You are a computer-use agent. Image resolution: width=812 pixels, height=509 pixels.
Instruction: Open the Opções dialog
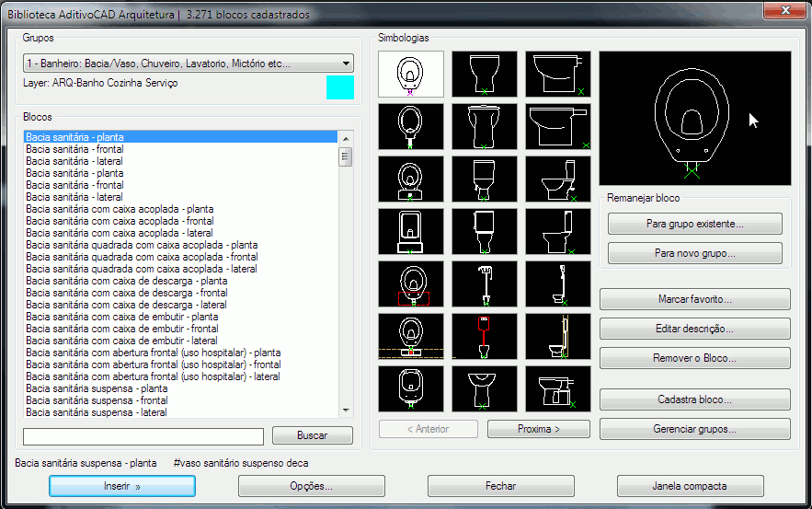[x=311, y=486]
